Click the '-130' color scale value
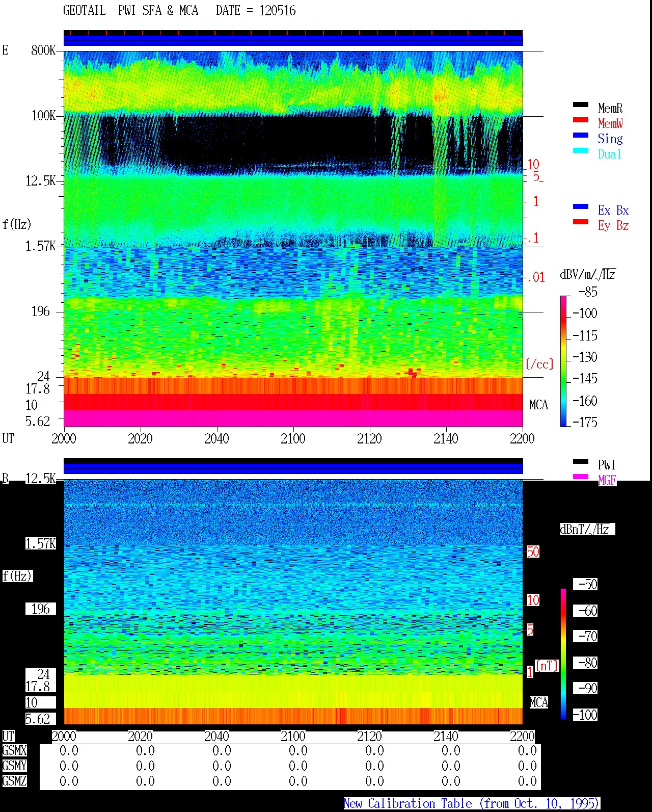Image resolution: width=652 pixels, height=812 pixels. point(585,357)
